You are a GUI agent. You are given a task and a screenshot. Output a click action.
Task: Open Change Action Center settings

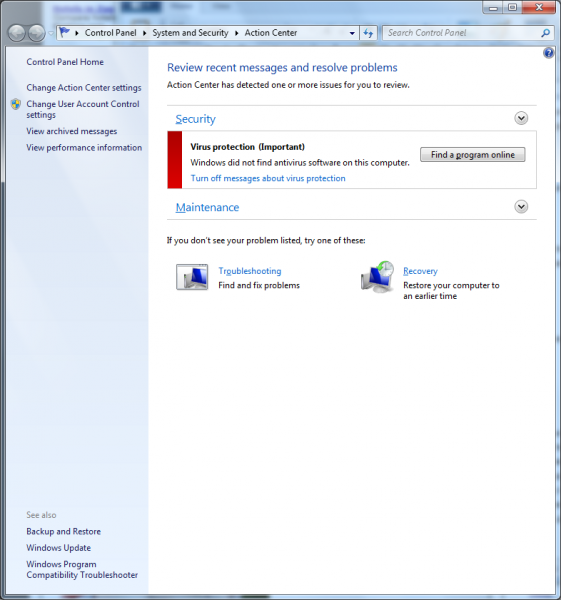[x=84, y=88]
